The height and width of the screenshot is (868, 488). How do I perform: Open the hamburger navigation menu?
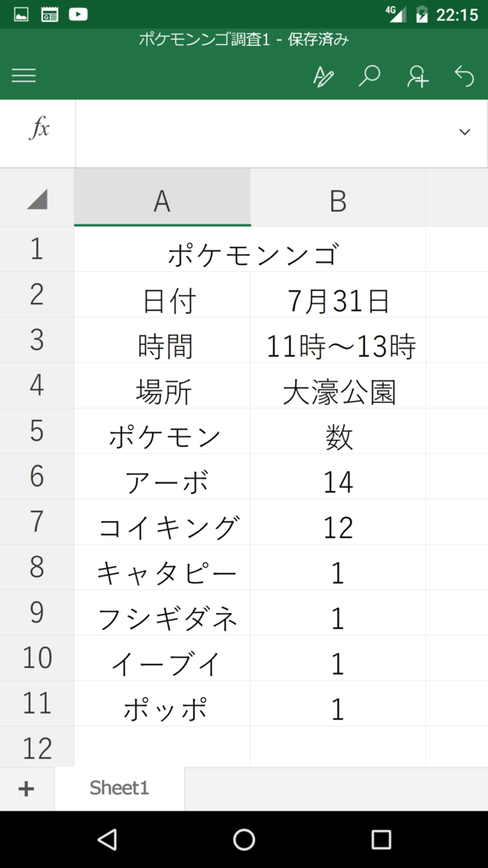(24, 75)
